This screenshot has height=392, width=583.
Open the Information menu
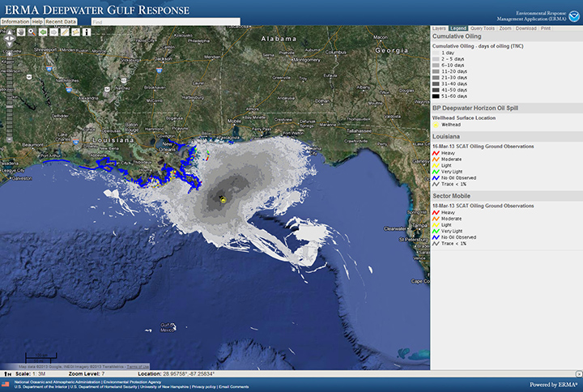click(x=15, y=22)
